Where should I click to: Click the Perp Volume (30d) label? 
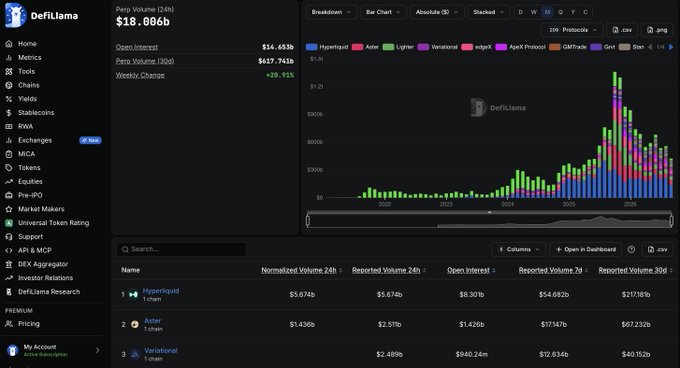click(145, 61)
